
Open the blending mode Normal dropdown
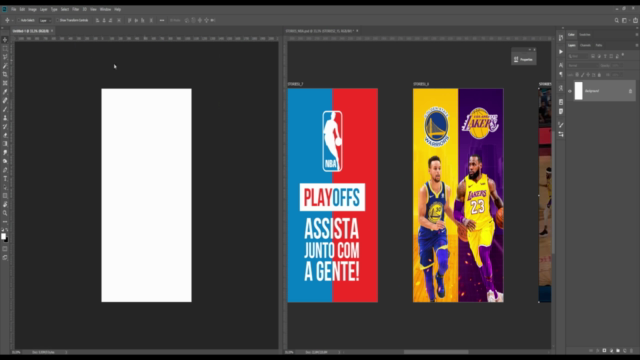click(583, 65)
